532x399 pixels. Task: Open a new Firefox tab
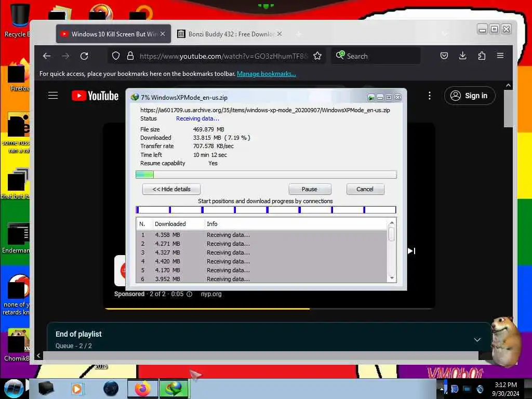pos(299,34)
